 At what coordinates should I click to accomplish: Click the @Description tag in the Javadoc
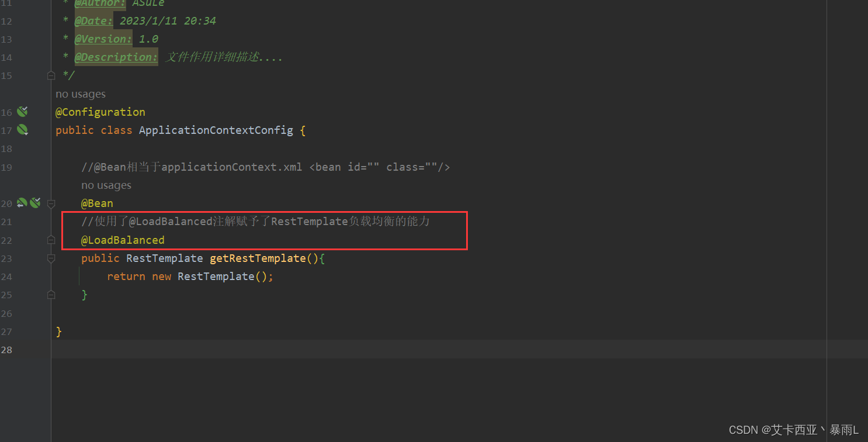tap(116, 57)
